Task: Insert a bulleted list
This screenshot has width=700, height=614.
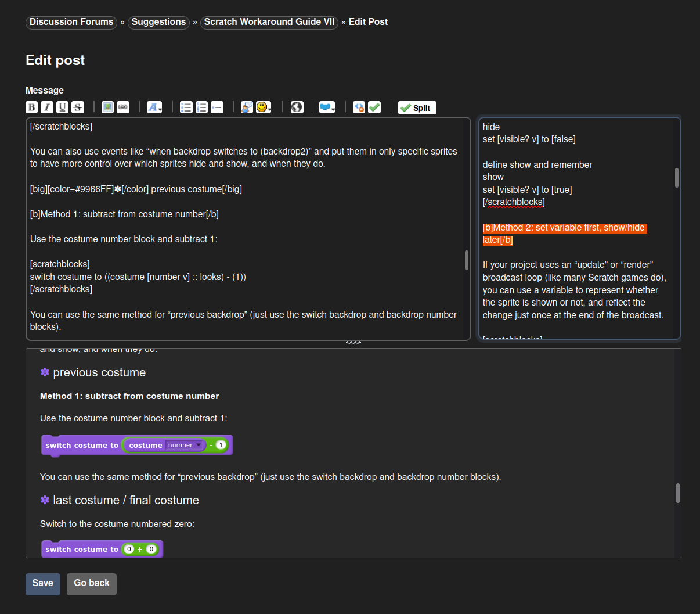Action: (x=186, y=107)
